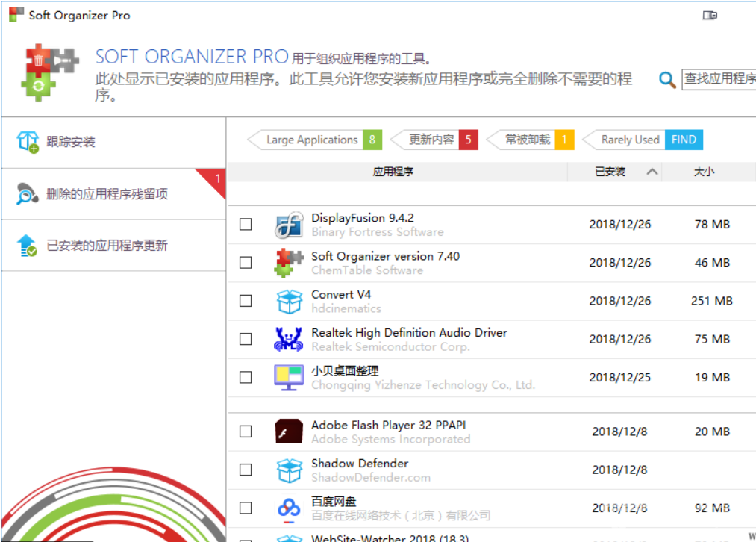Image resolution: width=756 pixels, height=542 pixels.
Task: Toggle the sort arrow on 已安装 column
Action: click(652, 172)
